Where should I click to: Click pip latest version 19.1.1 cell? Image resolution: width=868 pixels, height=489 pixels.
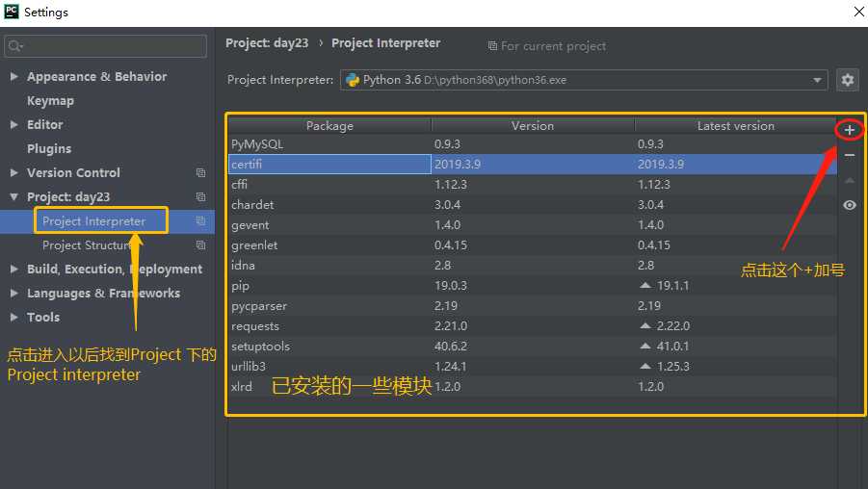pyautogui.click(x=736, y=286)
